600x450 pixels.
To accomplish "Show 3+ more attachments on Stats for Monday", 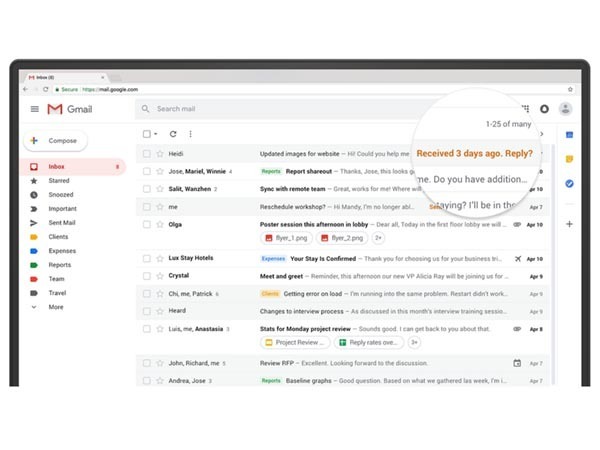I will pos(414,342).
